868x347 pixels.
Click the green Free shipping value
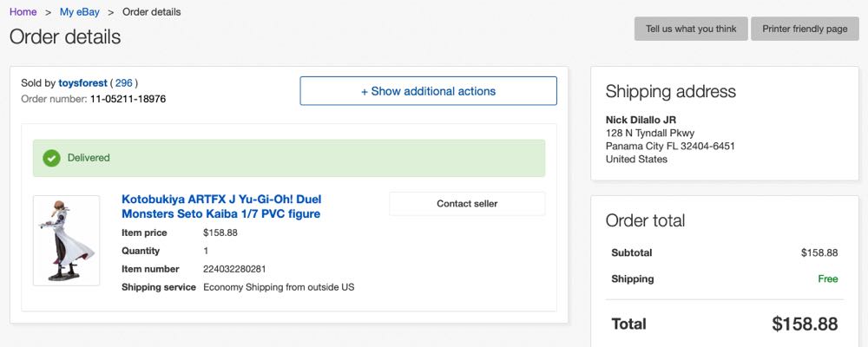[826, 279]
